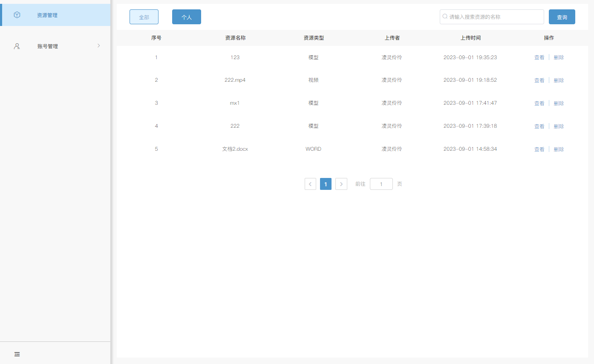The height and width of the screenshot is (364, 594).
Task: Go to previous page arrow
Action: [310, 184]
